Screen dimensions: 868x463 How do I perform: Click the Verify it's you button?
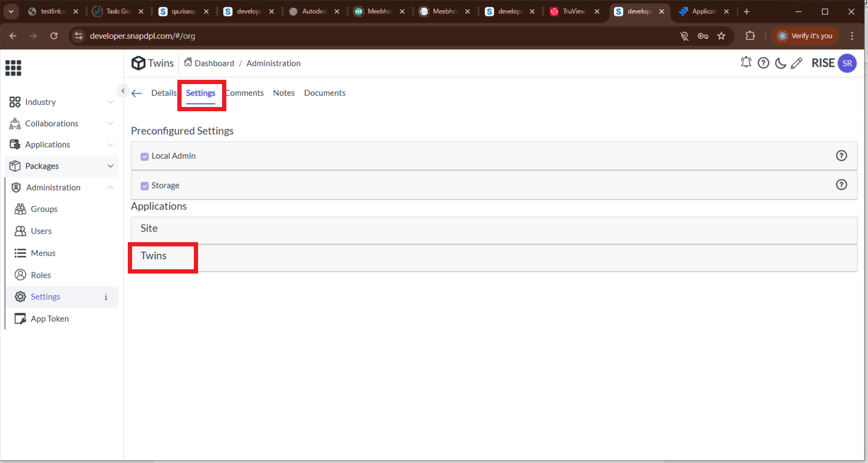tap(805, 36)
